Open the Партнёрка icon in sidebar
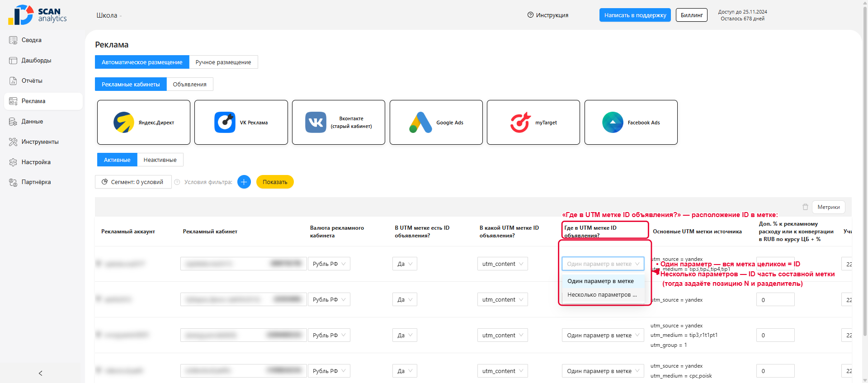Image resolution: width=868 pixels, height=383 pixels. 13,182
